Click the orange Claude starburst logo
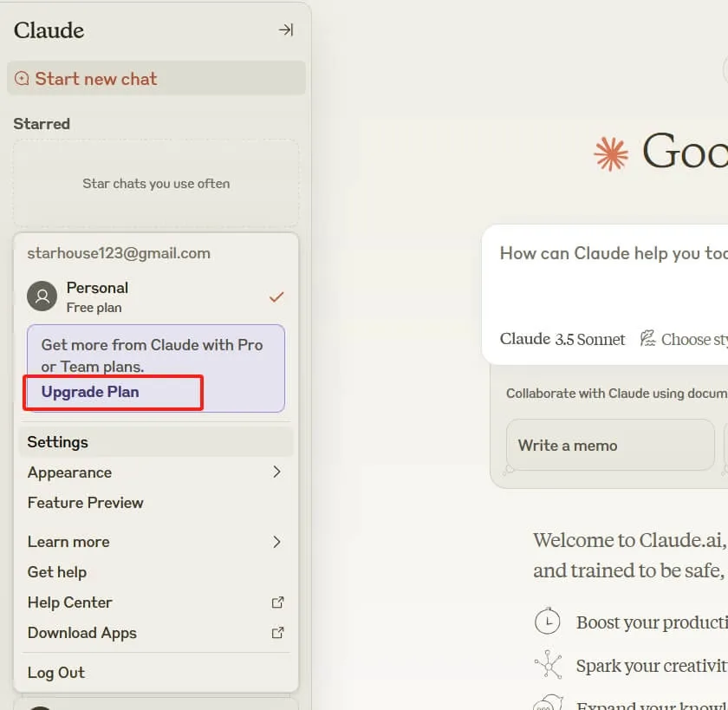Viewport: 728px width, 710px height. pos(610,154)
